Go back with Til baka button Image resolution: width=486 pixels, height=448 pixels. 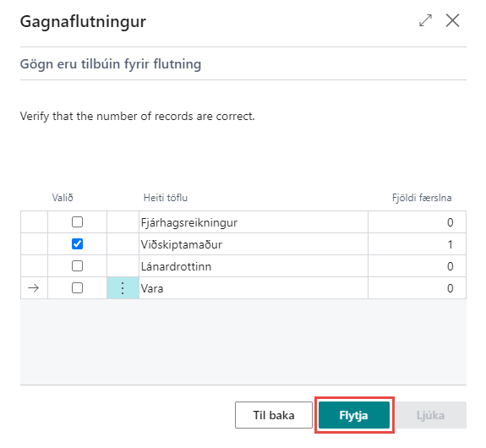point(274,415)
